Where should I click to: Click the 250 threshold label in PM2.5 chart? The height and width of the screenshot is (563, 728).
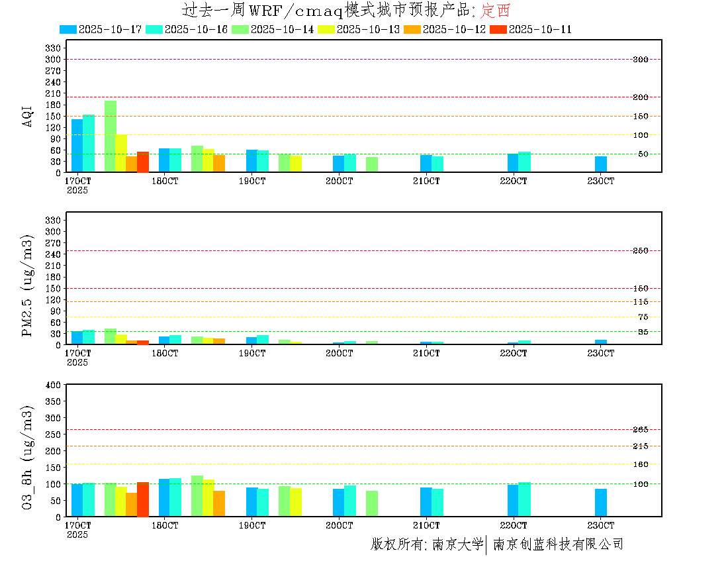click(640, 250)
